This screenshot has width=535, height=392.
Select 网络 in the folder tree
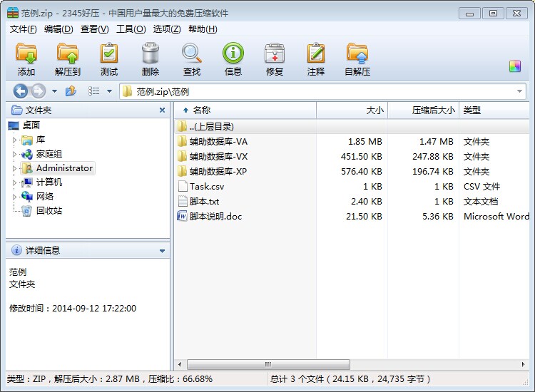(x=45, y=197)
